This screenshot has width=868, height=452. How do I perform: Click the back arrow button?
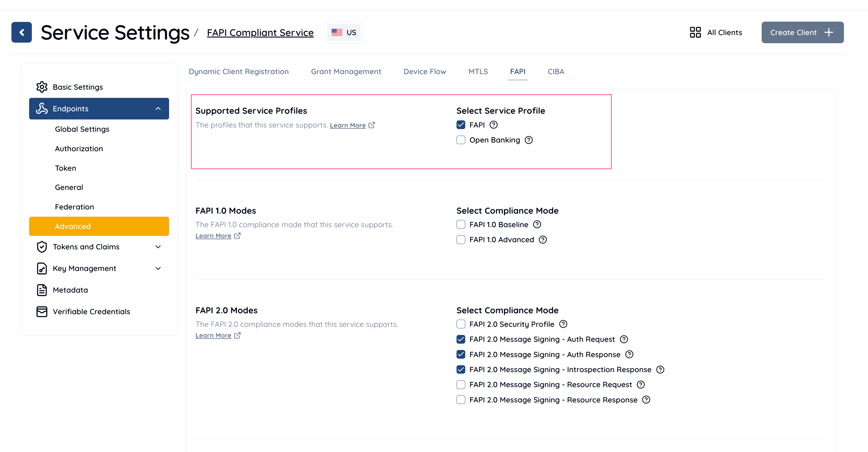coord(22,32)
